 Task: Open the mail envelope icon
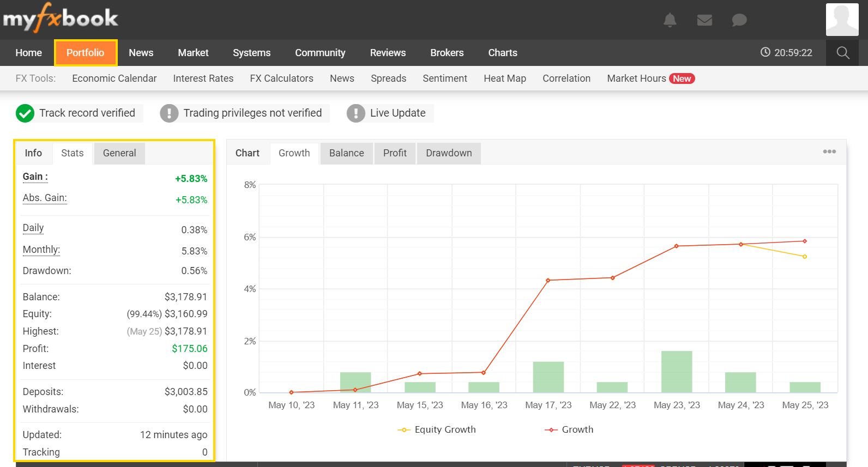click(x=704, y=20)
